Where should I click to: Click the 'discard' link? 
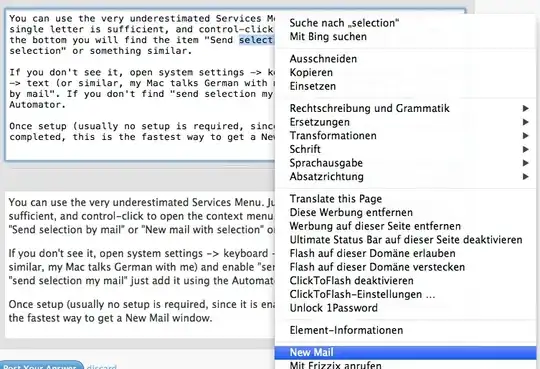(102, 367)
